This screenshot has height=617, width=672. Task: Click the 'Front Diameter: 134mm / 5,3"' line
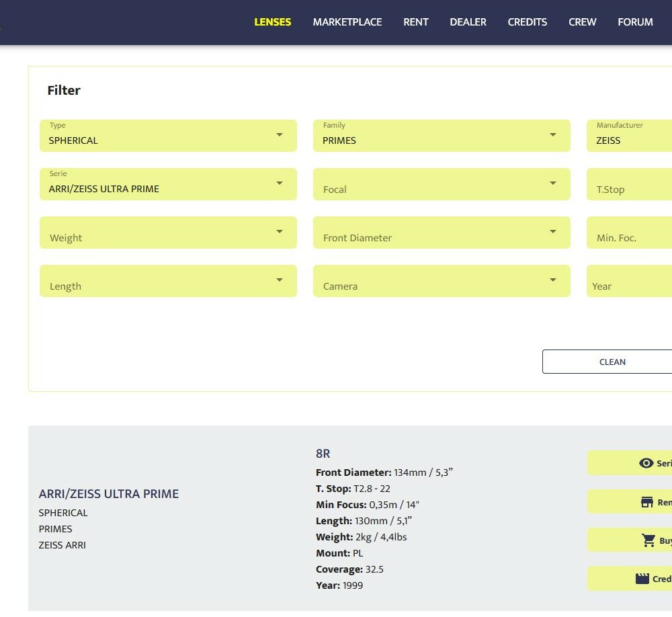point(384,472)
